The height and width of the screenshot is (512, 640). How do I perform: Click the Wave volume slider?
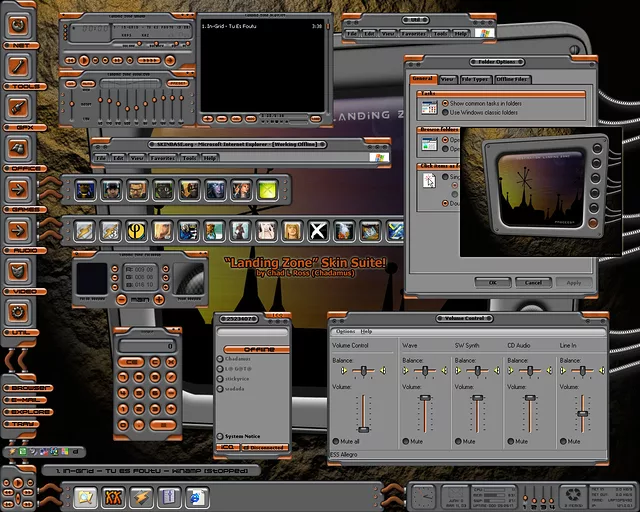(425, 398)
